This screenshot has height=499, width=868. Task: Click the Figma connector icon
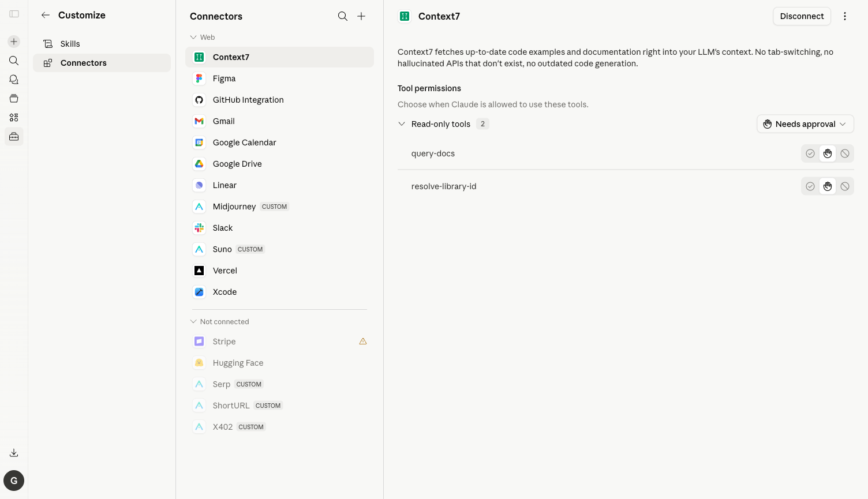point(199,78)
